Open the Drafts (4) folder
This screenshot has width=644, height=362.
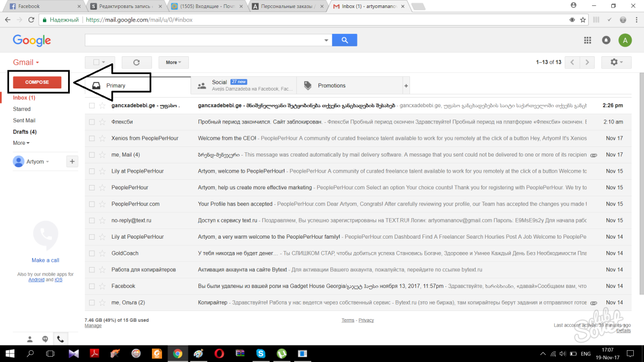[x=25, y=132]
